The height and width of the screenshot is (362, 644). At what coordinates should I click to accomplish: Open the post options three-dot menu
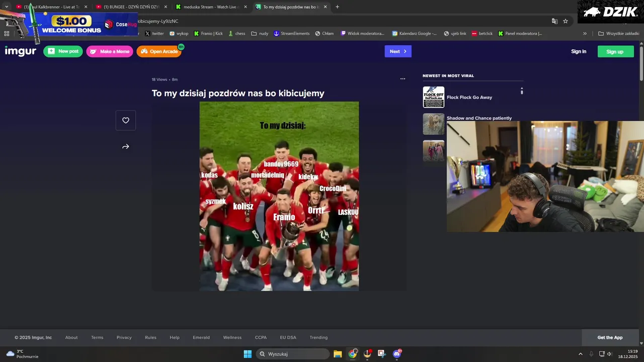(403, 79)
